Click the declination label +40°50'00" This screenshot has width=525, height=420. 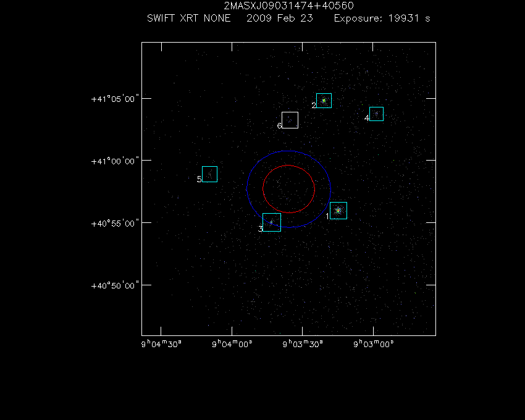tap(115, 286)
